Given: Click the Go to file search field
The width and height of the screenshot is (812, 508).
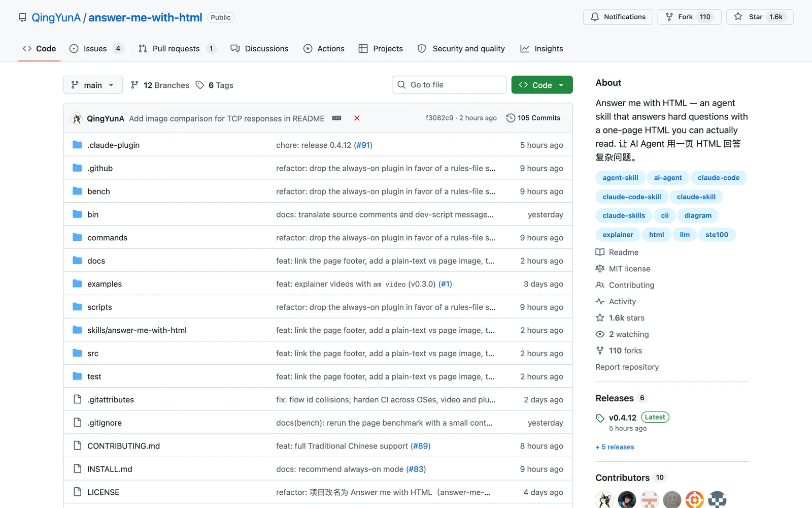Looking at the screenshot, I should coord(449,85).
